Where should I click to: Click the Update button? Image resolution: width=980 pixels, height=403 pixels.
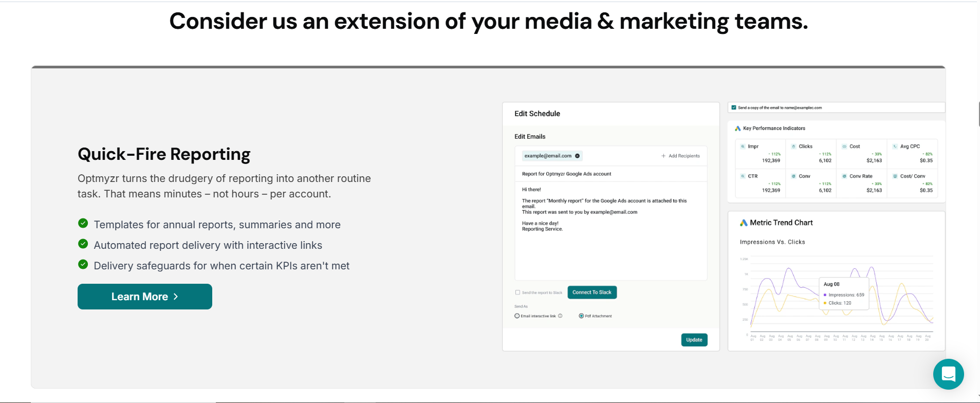(x=694, y=340)
